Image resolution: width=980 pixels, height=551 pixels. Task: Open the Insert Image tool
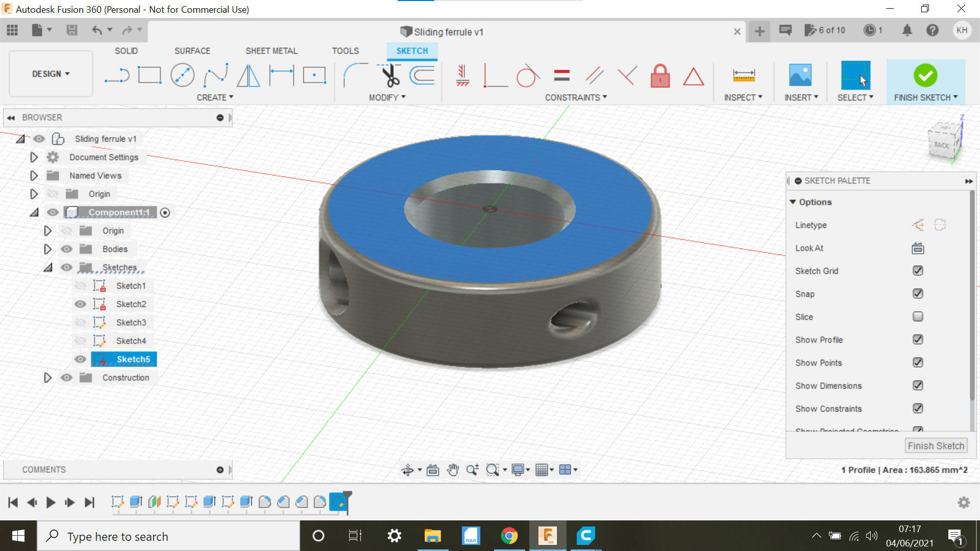point(800,74)
